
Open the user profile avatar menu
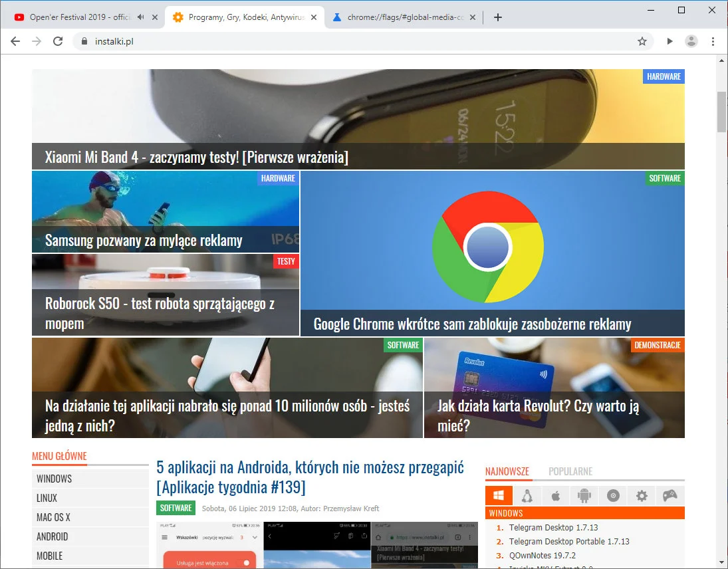click(x=691, y=41)
